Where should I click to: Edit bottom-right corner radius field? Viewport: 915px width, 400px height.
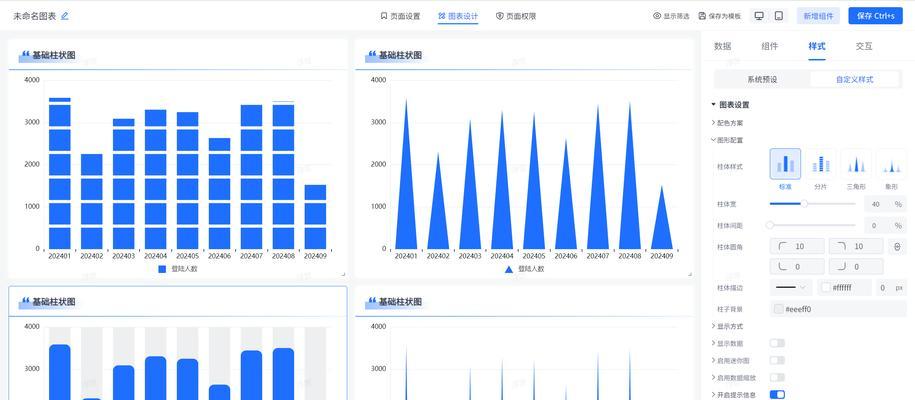[856, 267]
